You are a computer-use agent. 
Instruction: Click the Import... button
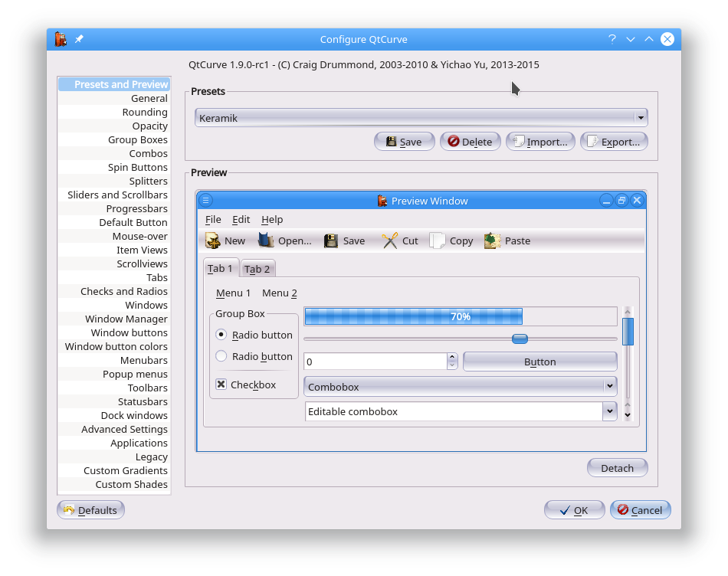(540, 142)
